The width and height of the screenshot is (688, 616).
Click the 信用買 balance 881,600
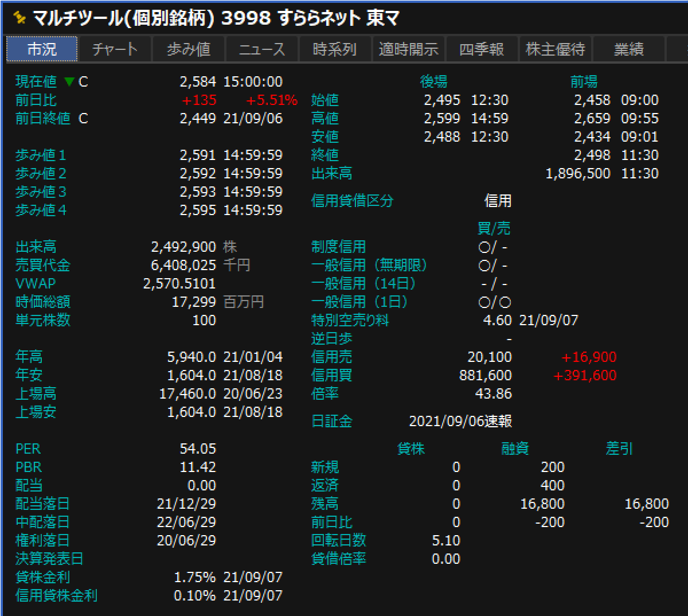pos(486,376)
